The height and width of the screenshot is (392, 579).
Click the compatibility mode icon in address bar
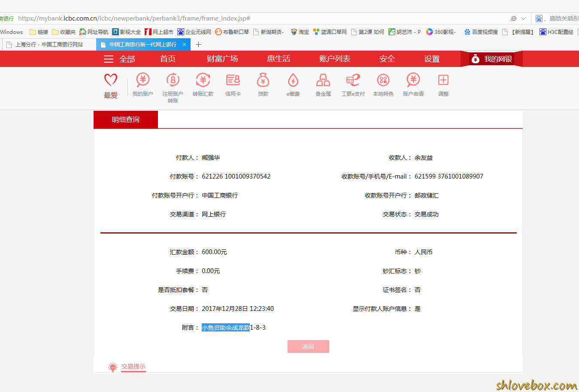(x=513, y=18)
